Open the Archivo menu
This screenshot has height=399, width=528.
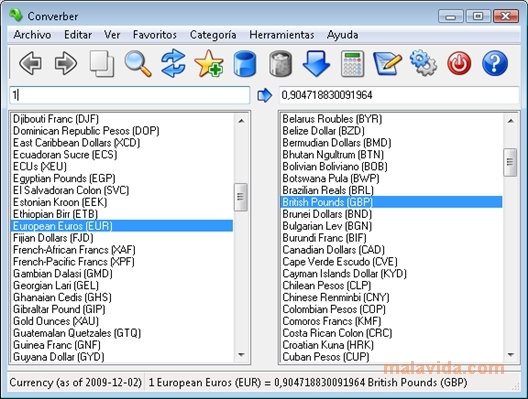32,35
